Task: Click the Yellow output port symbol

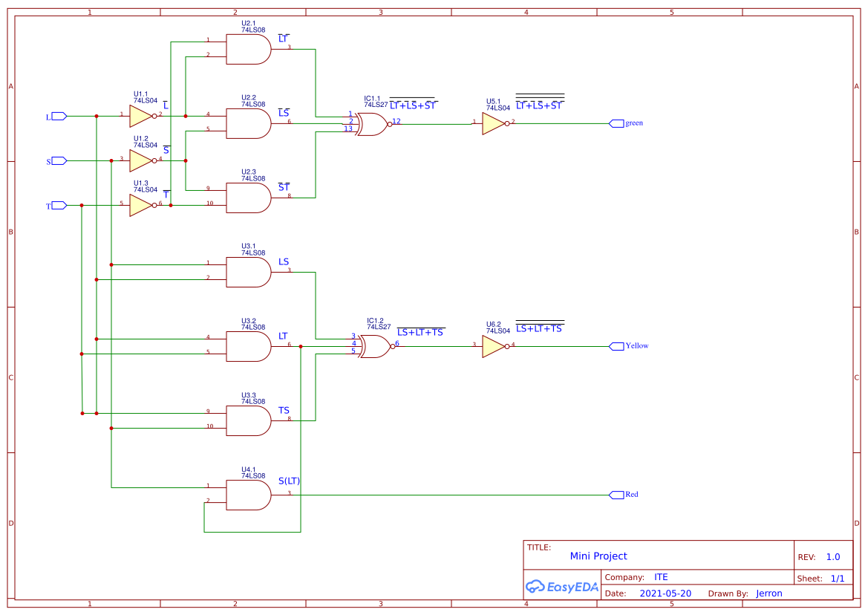Action: click(616, 347)
